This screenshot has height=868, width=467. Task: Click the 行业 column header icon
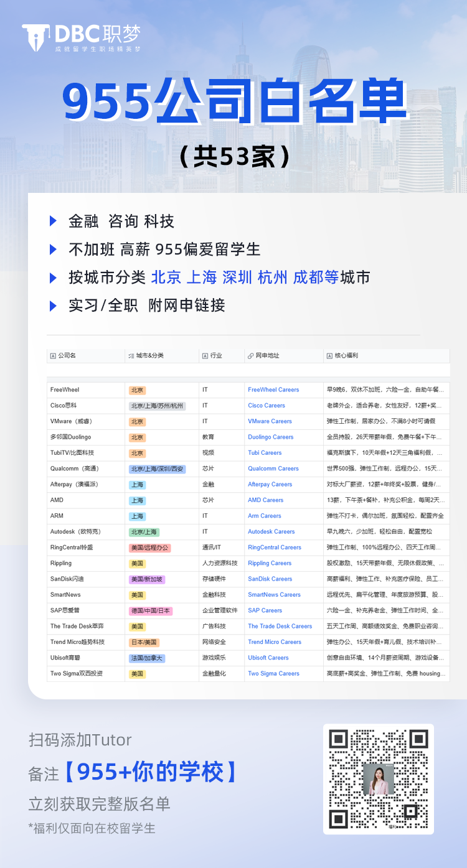[x=205, y=356]
